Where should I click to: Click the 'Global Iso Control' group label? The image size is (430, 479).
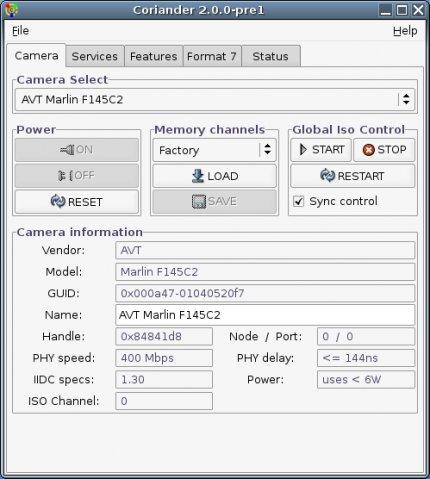point(349,129)
